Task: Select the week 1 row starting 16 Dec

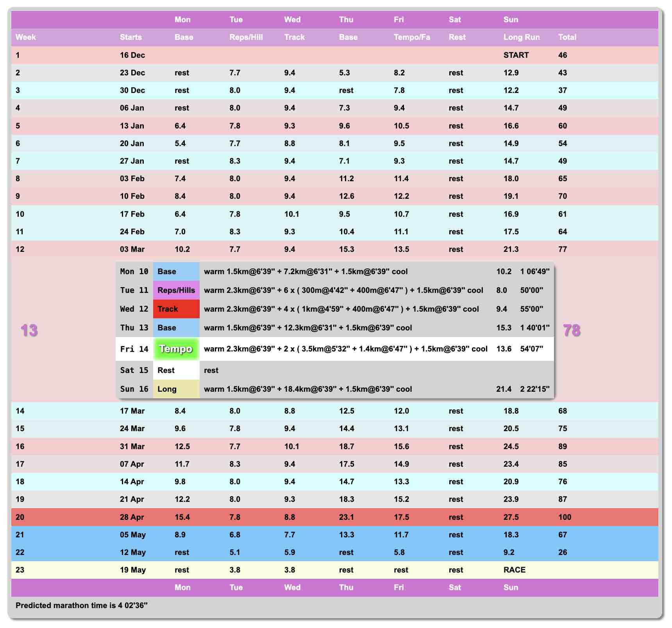Action: pos(335,55)
